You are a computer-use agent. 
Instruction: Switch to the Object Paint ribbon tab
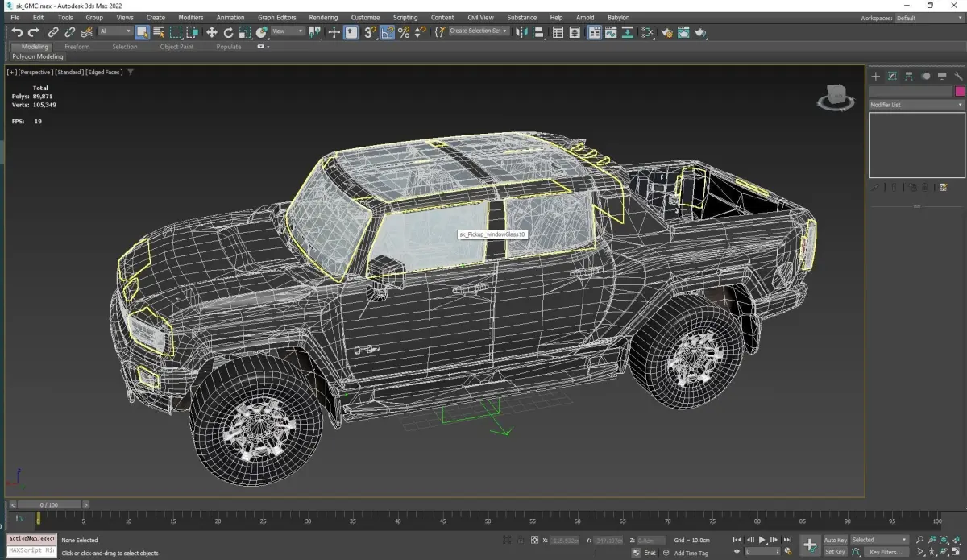[x=176, y=47]
